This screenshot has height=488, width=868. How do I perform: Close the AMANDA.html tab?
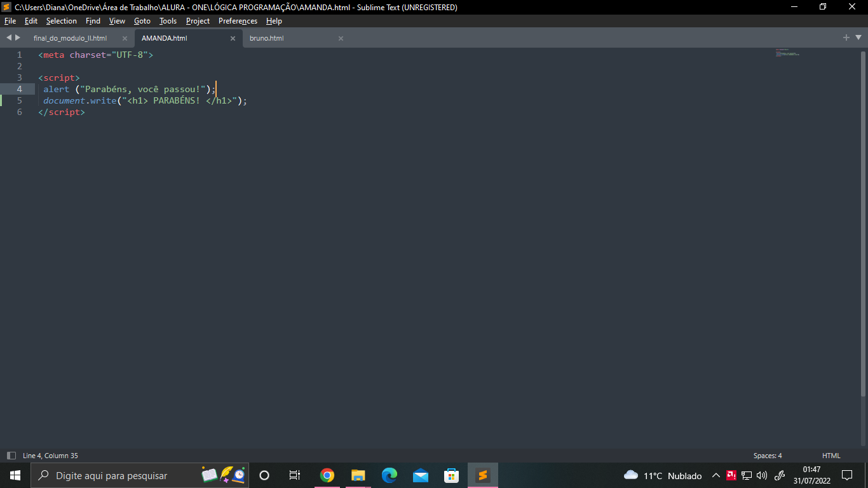(233, 38)
